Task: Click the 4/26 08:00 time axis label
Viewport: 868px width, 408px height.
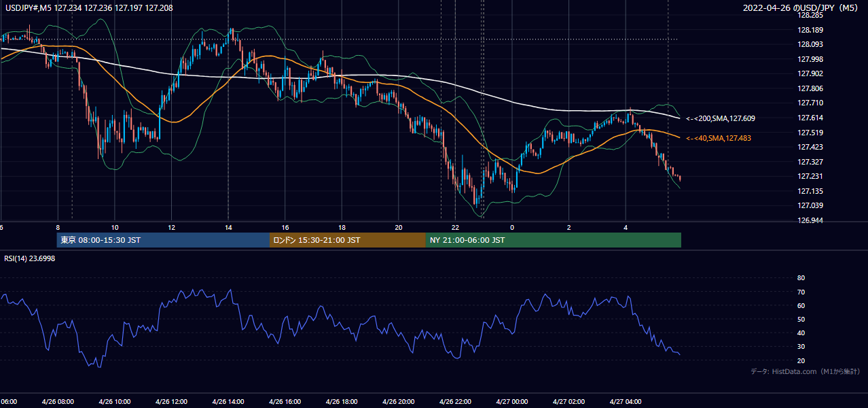Action: (58, 401)
